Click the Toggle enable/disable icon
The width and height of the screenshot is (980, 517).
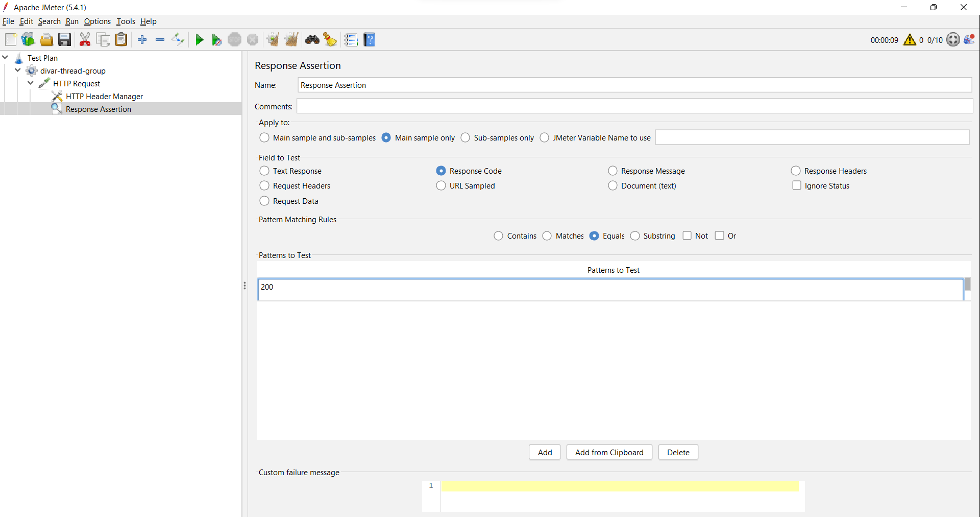coord(178,40)
